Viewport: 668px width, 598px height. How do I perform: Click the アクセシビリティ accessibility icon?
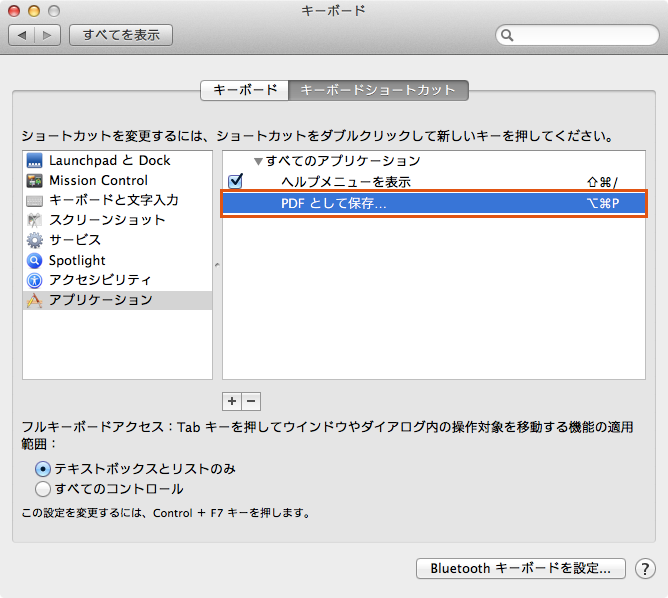coord(35,280)
